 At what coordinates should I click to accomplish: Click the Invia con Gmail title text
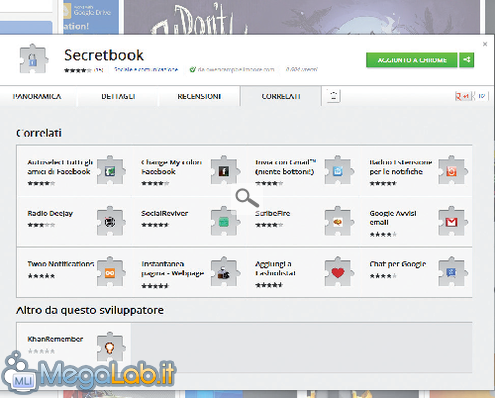tap(285, 167)
